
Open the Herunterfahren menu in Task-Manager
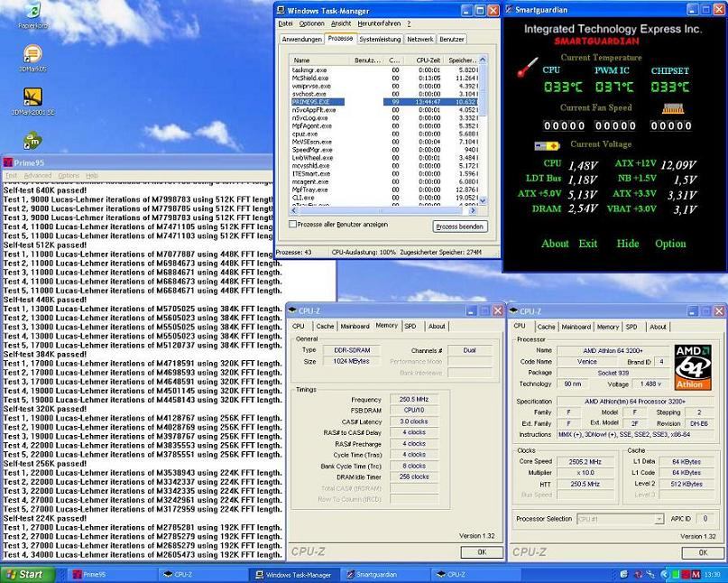pyautogui.click(x=379, y=23)
